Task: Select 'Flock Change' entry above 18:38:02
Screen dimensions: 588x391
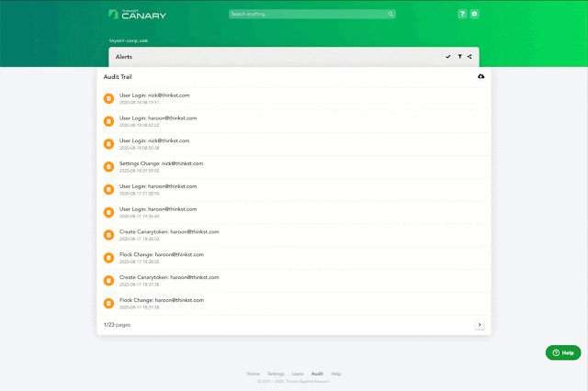Action: click(x=162, y=254)
